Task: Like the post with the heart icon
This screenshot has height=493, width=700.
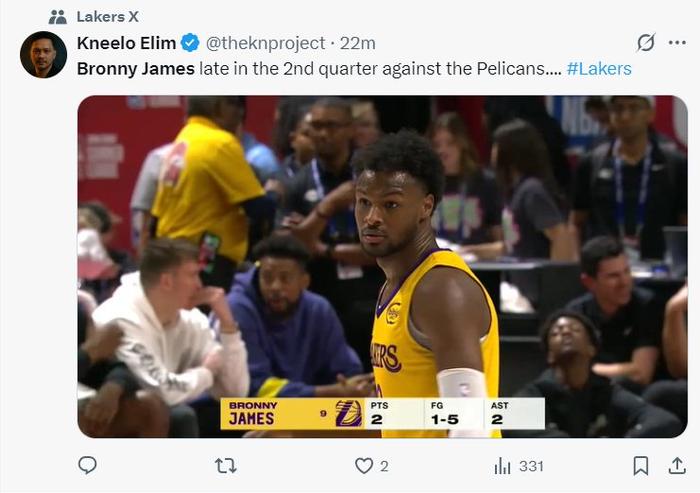Action: 364,465
